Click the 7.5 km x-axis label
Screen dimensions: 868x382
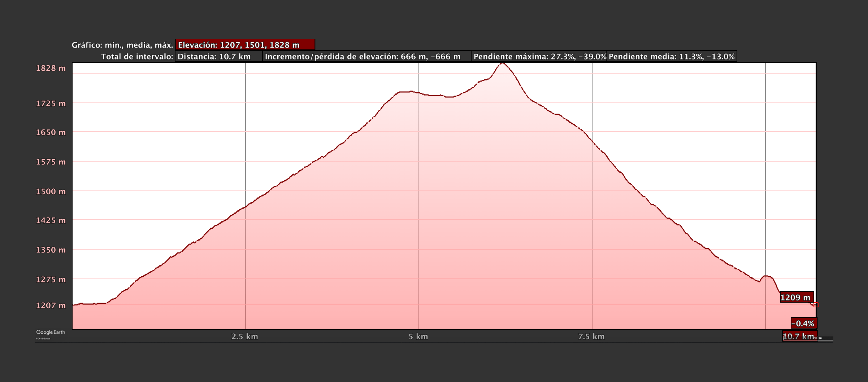[591, 337]
